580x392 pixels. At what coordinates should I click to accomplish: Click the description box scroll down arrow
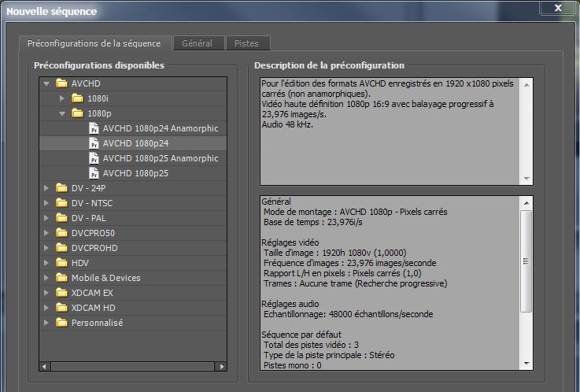[x=526, y=179]
